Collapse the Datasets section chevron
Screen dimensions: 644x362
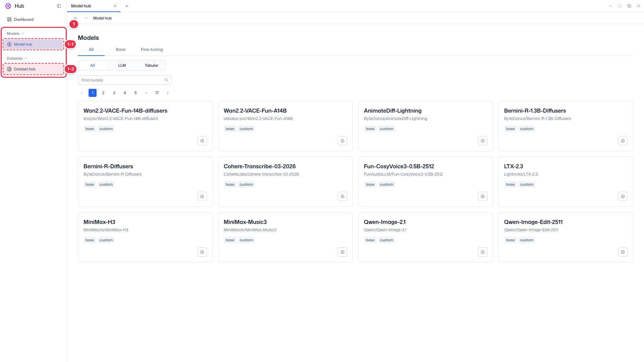[26, 58]
